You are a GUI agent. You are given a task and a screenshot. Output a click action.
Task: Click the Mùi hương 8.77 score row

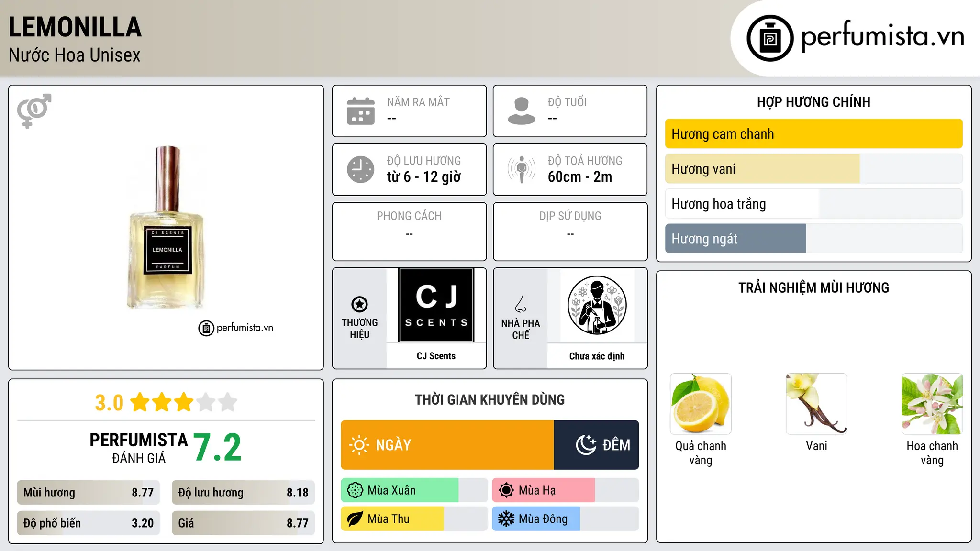click(x=89, y=493)
